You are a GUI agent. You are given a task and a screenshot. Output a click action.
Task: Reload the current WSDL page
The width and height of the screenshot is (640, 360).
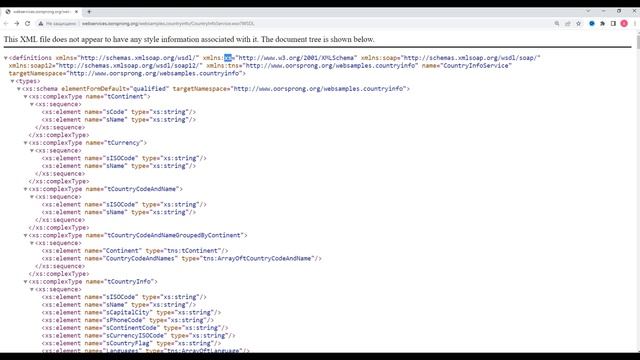click(27, 24)
